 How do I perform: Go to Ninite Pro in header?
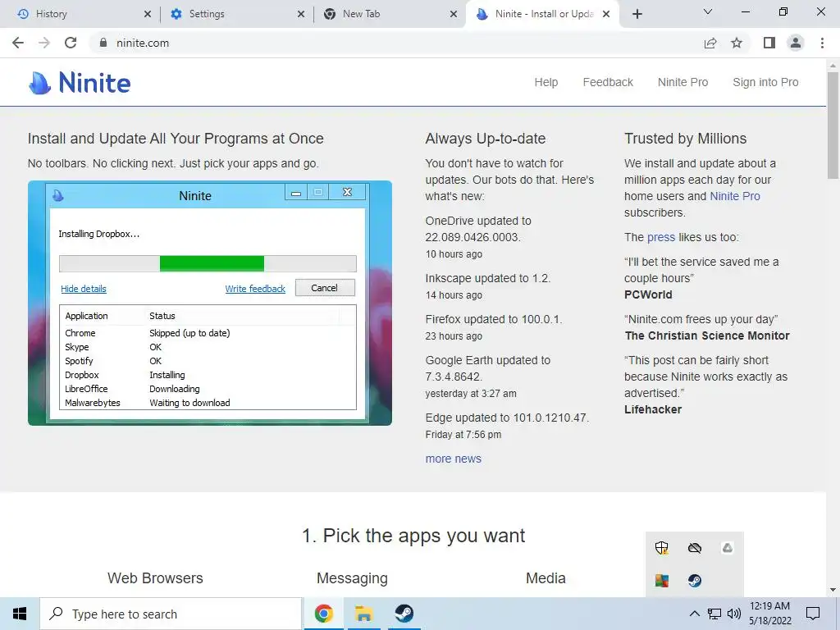[682, 82]
